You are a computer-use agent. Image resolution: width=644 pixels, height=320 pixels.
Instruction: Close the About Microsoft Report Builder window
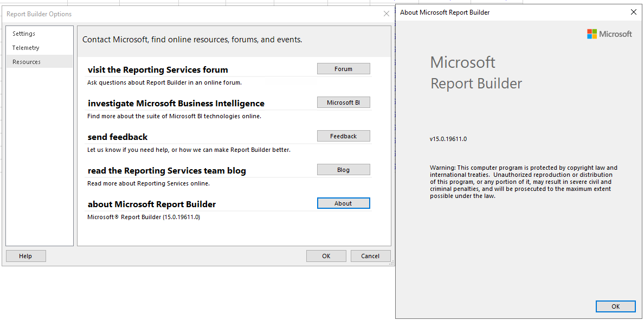tap(633, 12)
